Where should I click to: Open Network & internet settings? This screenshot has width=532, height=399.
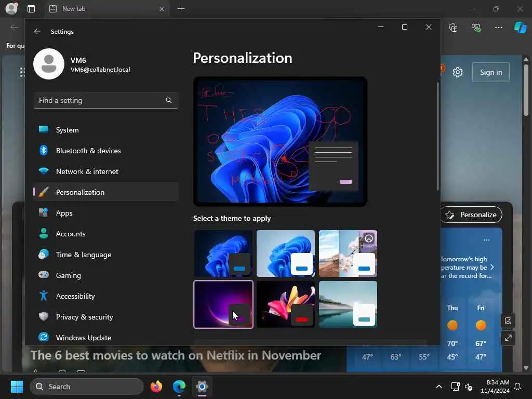pyautogui.click(x=106, y=171)
